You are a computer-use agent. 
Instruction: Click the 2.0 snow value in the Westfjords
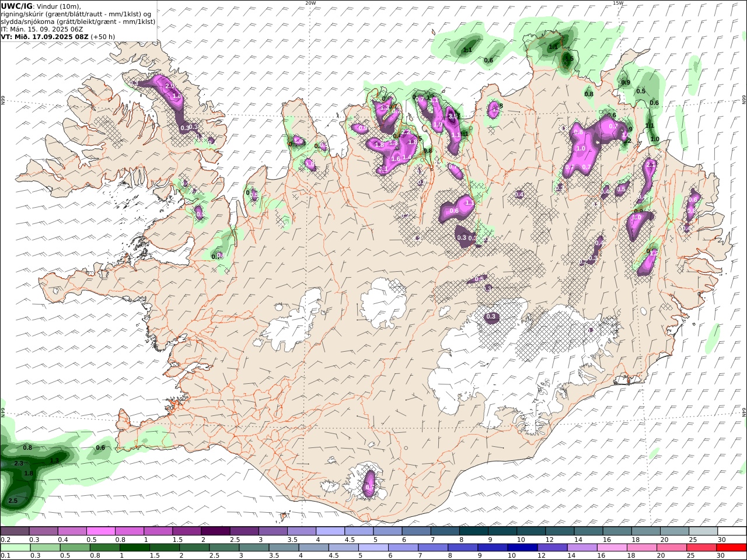click(x=170, y=86)
